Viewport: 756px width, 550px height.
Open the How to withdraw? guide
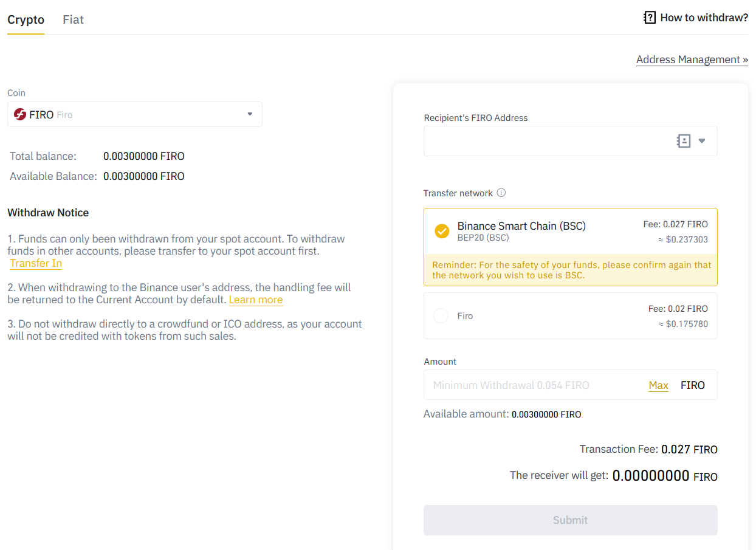704,18
